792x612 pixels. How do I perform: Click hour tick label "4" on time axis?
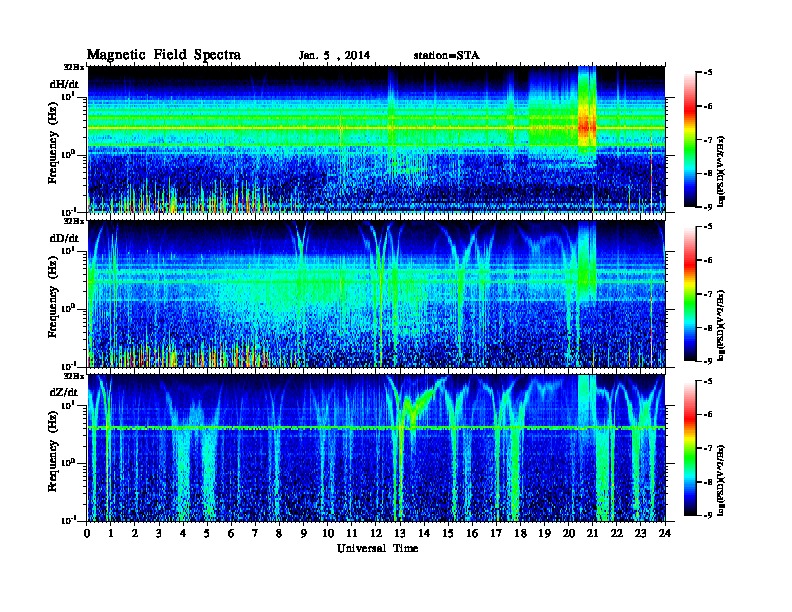(183, 533)
